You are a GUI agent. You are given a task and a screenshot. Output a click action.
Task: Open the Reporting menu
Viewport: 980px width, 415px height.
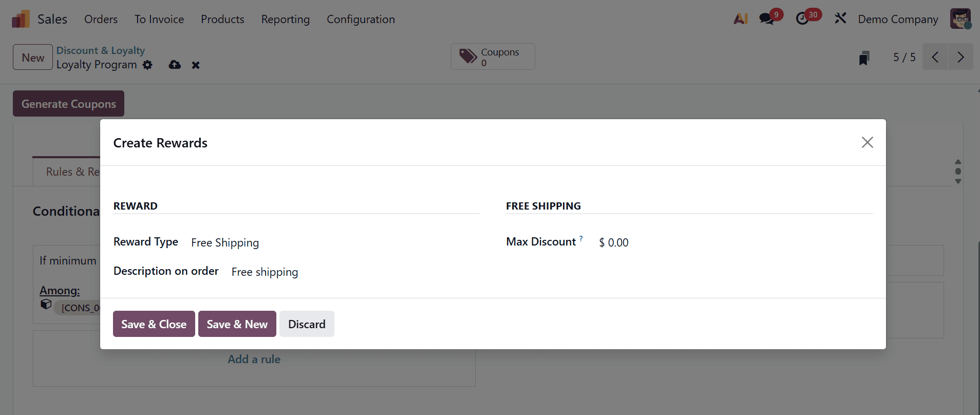pyautogui.click(x=286, y=19)
